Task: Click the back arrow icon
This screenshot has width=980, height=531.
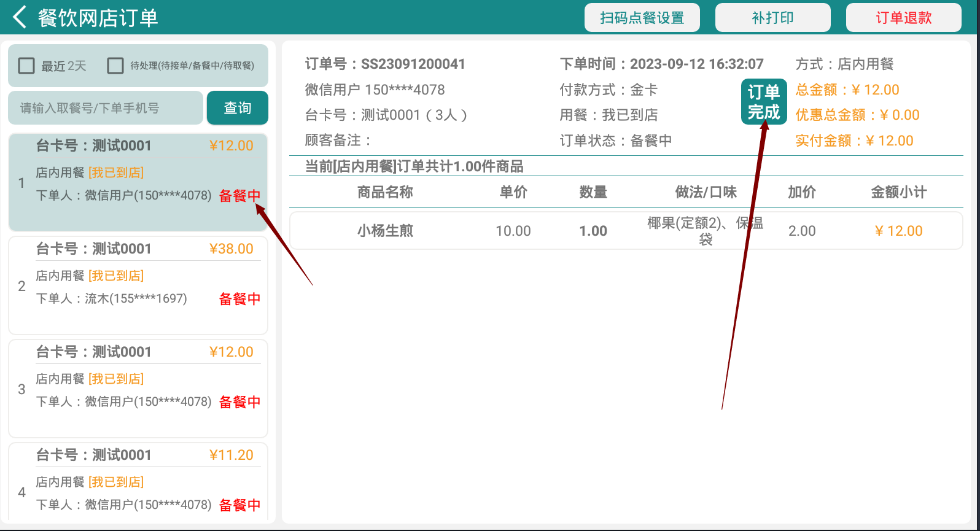Action: (20, 17)
